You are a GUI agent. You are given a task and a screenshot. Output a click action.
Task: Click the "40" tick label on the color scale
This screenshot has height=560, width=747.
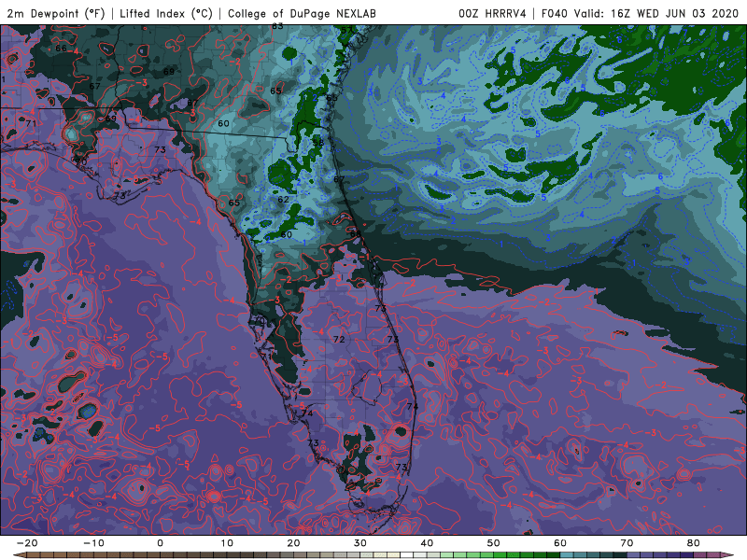click(427, 543)
